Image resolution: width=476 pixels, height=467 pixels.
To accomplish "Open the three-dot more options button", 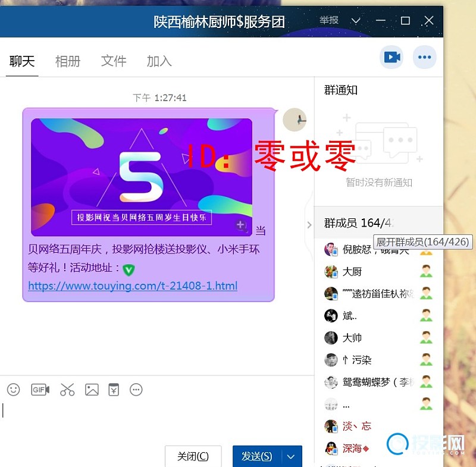I will [424, 57].
